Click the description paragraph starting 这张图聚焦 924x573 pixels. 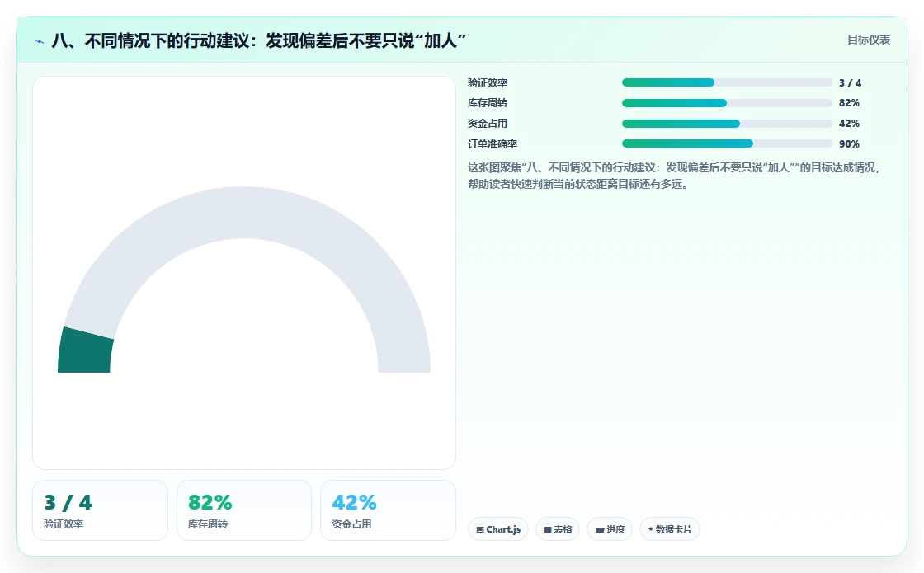tap(673, 176)
